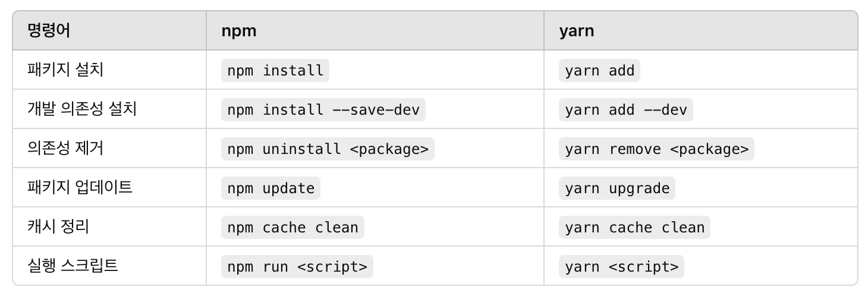Screen dimensions: 868x296
Task: Click 'yarn remove <package>' code
Action: (656, 149)
